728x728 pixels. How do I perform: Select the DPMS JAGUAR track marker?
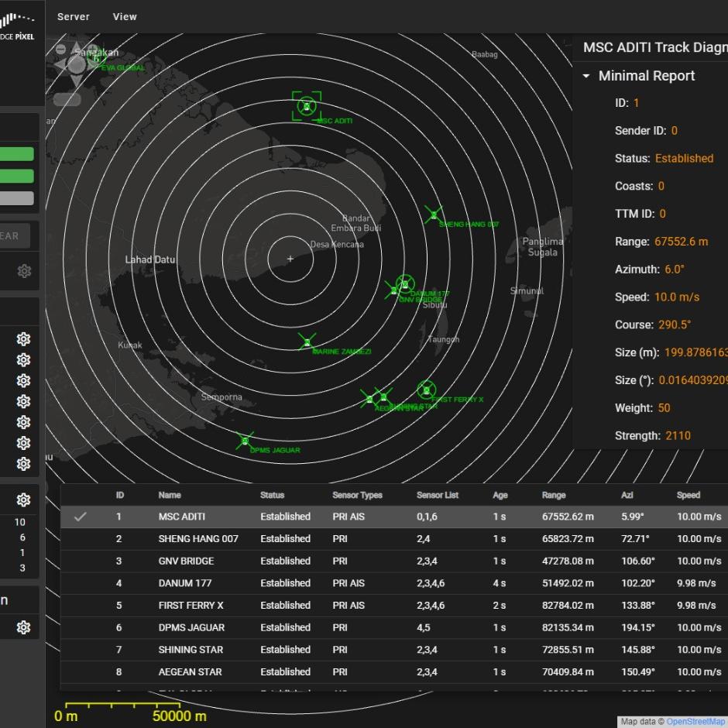click(245, 441)
